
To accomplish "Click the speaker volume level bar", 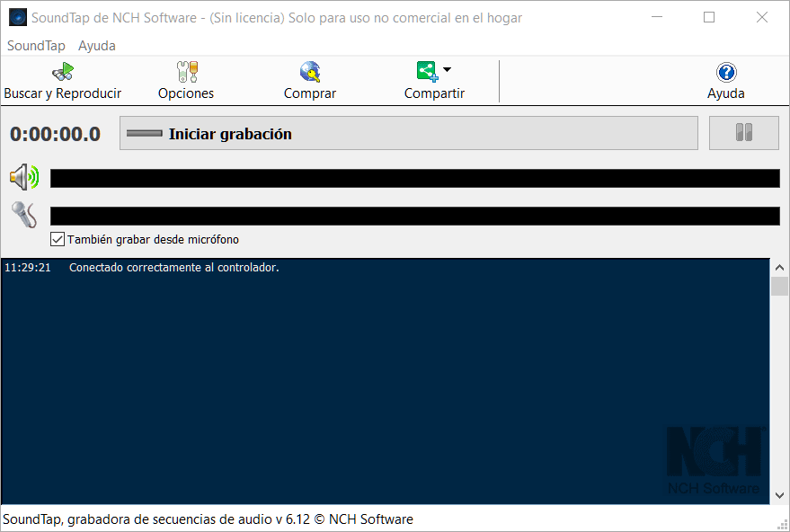I will tap(414, 178).
